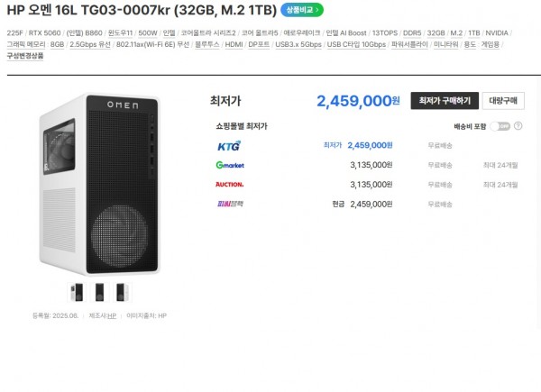Click the Auction shop logo
The width and height of the screenshot is (541, 392).
pyautogui.click(x=230, y=184)
